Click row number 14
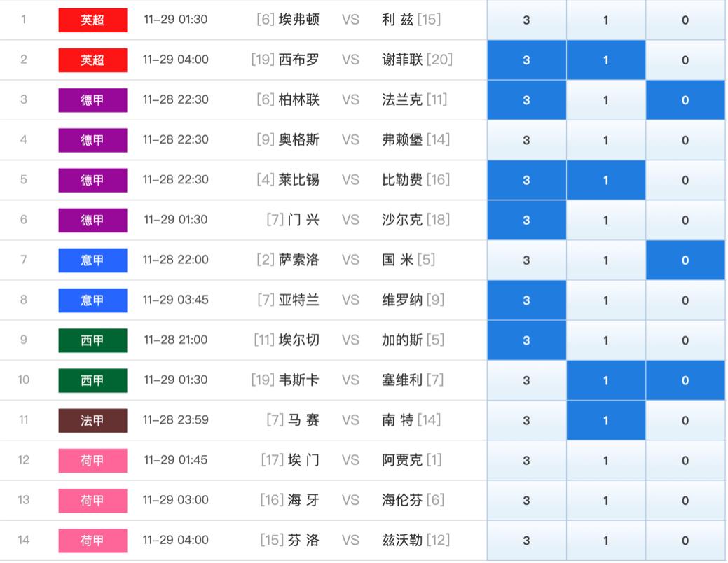Viewport: 728px width, 563px height. 24,540
